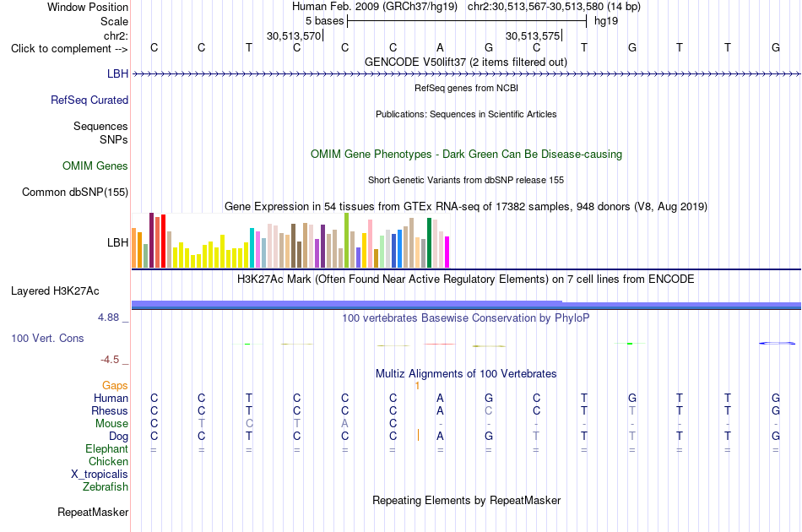The image size is (802, 532).
Task: Click the magenta bar in GTEx chart
Action: pos(447,252)
